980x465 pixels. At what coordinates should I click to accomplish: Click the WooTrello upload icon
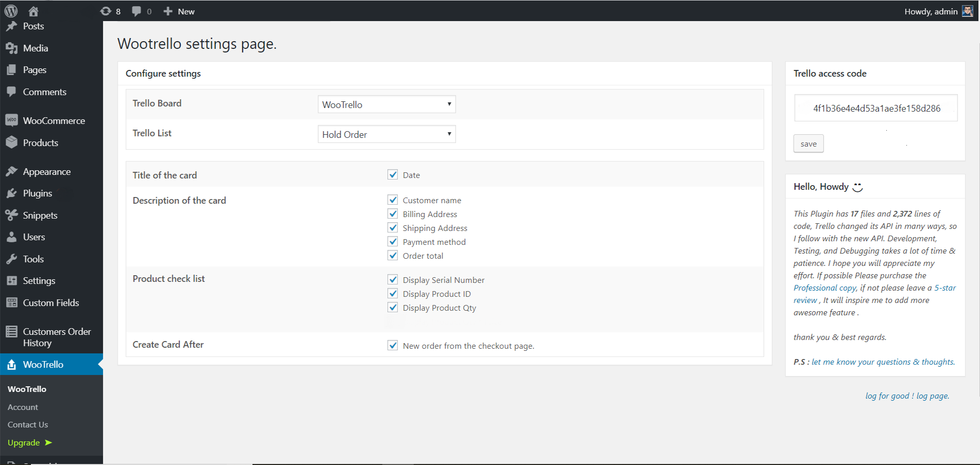click(11, 365)
